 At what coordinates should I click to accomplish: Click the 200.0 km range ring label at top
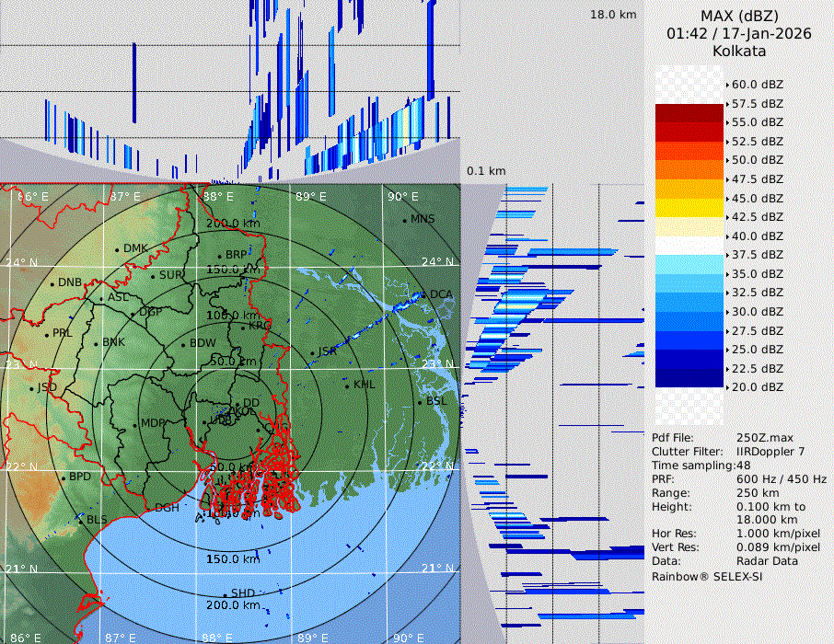click(231, 224)
